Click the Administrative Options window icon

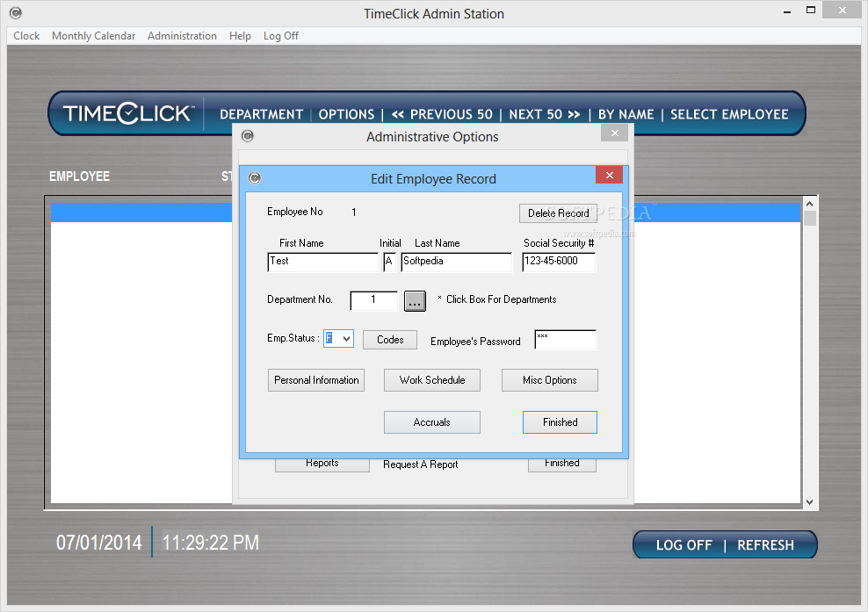point(248,136)
